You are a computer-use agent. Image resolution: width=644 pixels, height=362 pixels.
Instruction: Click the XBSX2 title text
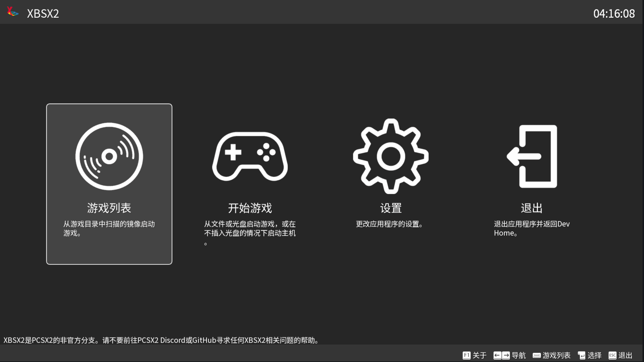click(43, 13)
